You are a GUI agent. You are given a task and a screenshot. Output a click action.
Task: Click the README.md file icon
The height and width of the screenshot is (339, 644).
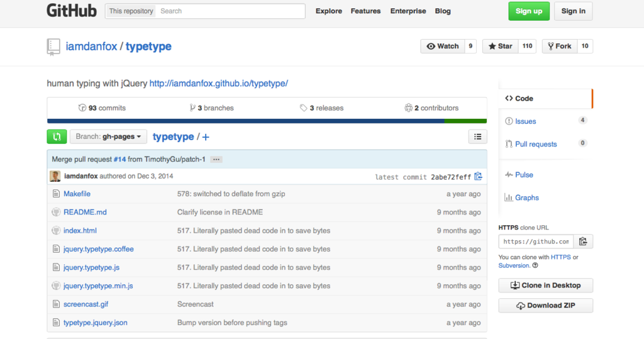click(56, 212)
